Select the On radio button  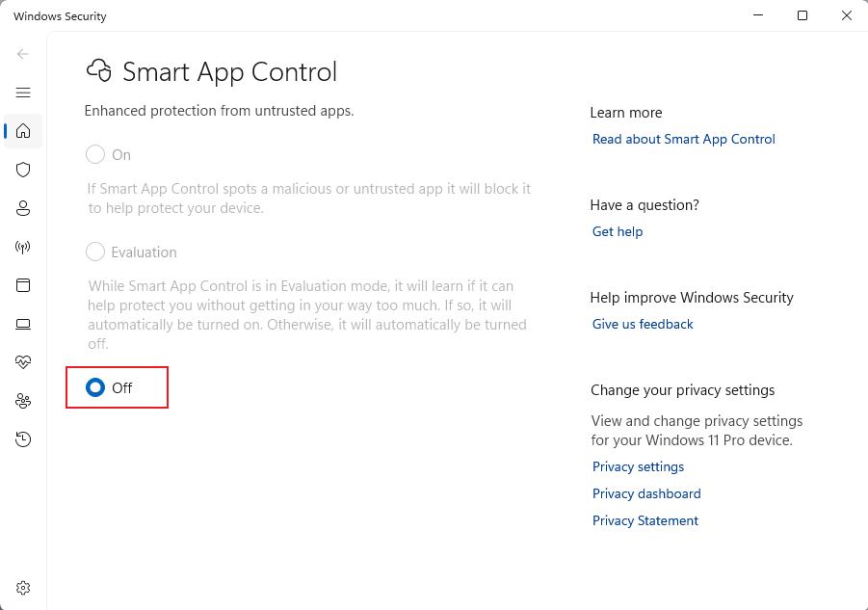[x=95, y=155]
